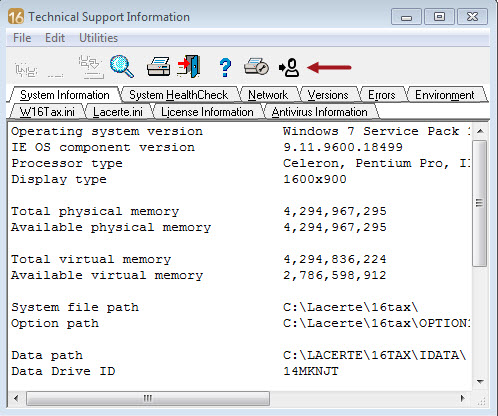The width and height of the screenshot is (498, 416).
Task: Switch to the Network tab
Action: [268, 95]
